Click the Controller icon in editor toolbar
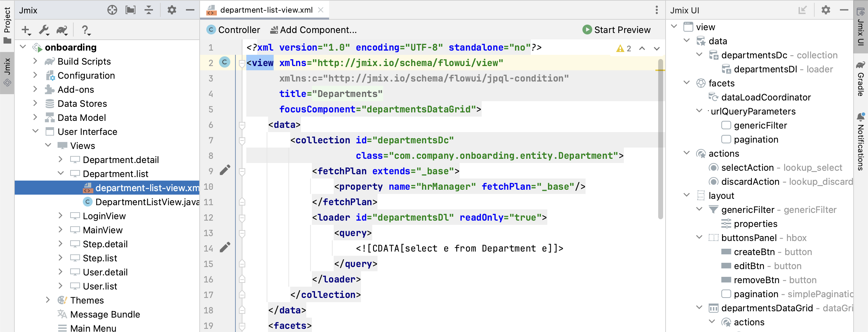Viewport: 868px width, 332px height. tap(211, 30)
